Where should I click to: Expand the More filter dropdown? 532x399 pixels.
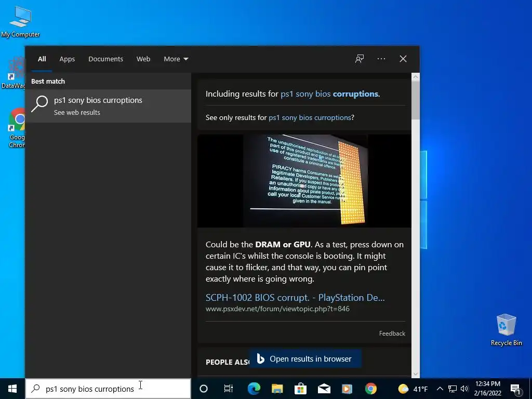click(176, 59)
